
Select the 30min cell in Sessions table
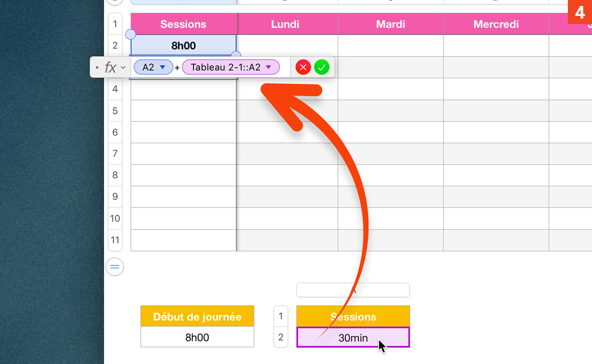(353, 338)
